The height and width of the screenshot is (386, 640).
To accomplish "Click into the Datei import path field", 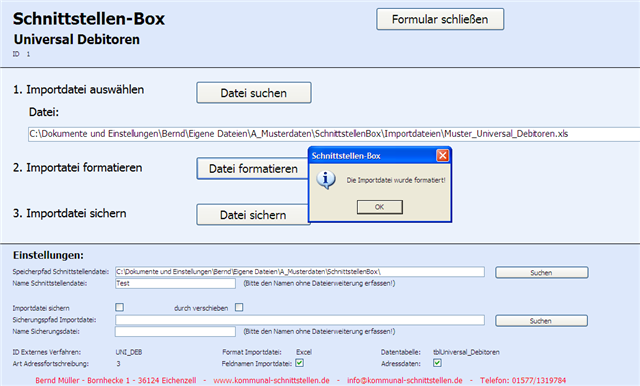I will click(334, 134).
